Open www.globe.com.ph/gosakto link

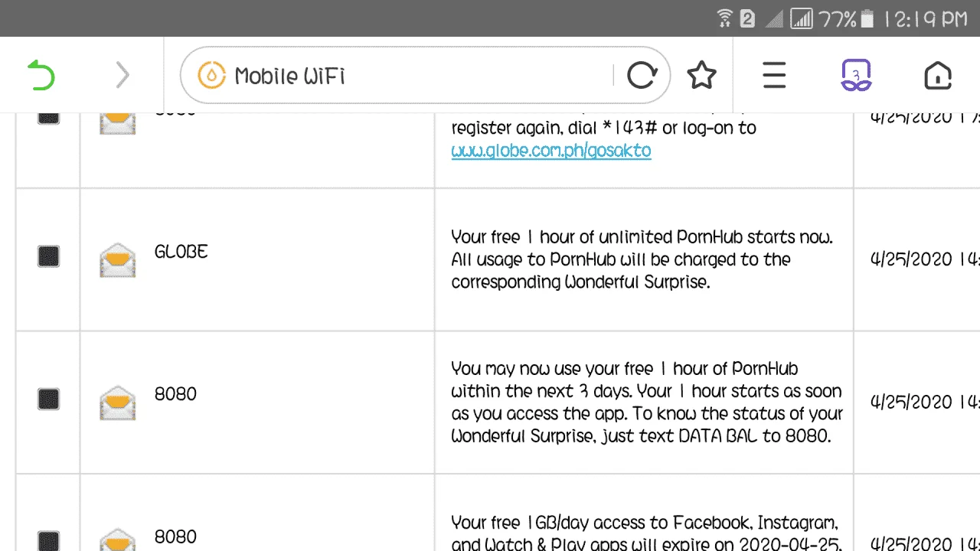(551, 151)
